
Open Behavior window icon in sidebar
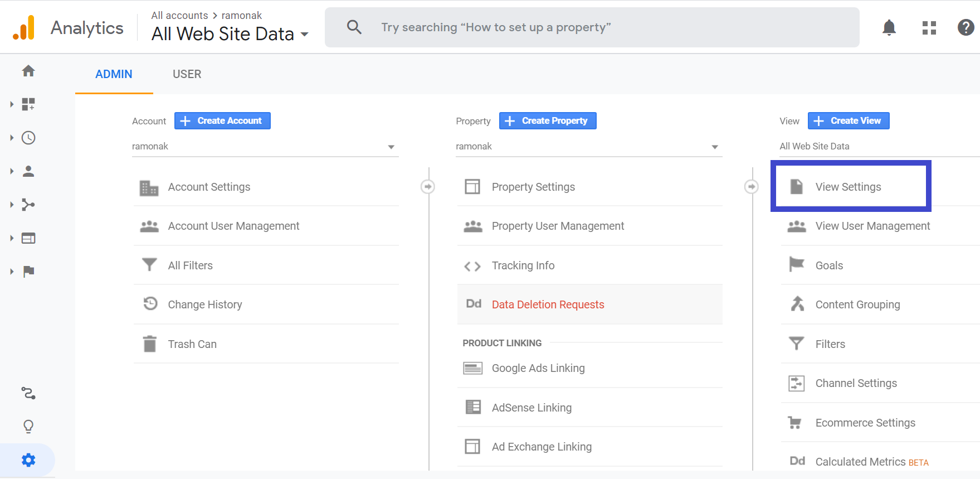(28, 238)
